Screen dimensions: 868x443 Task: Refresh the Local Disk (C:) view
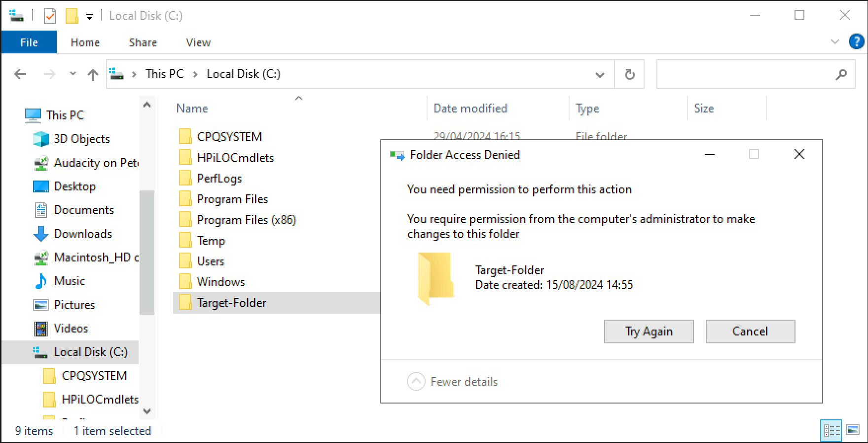629,74
